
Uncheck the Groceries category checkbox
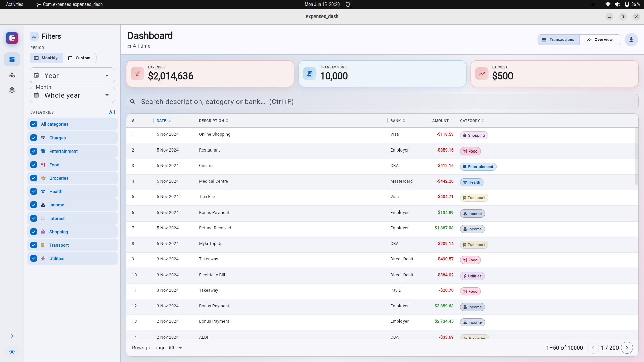coord(34,178)
